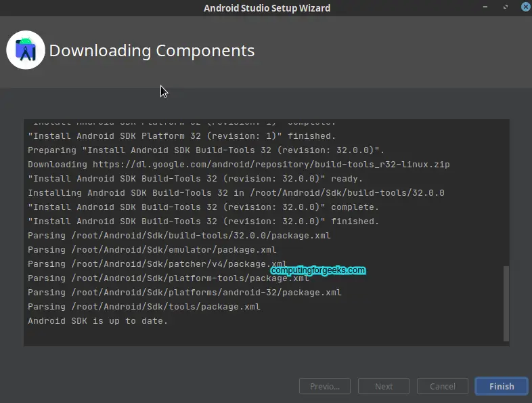Click the 'Parsing .../emulator/package.xml' line
532x403 pixels.
152,249
